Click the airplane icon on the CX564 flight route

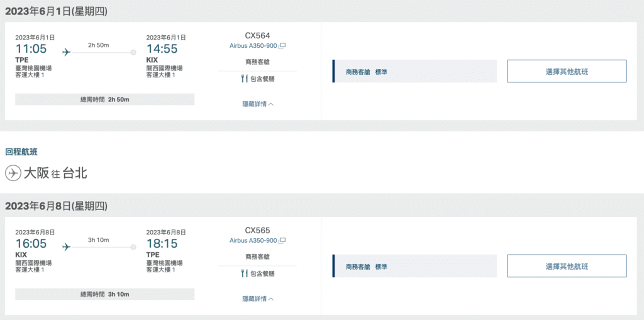coord(66,52)
